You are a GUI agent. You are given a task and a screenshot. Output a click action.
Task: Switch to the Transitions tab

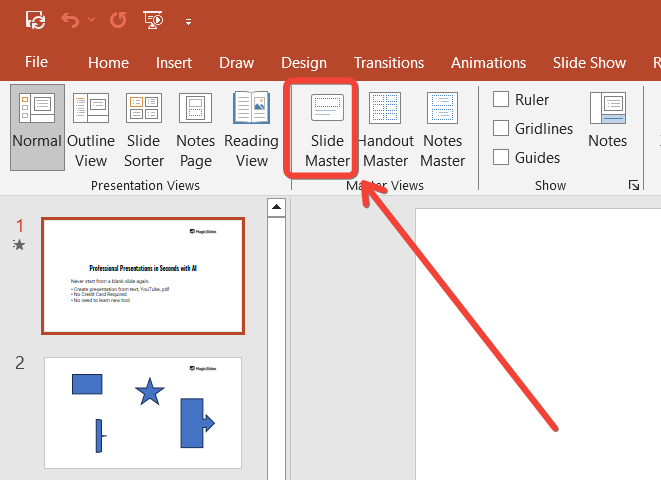coord(388,62)
